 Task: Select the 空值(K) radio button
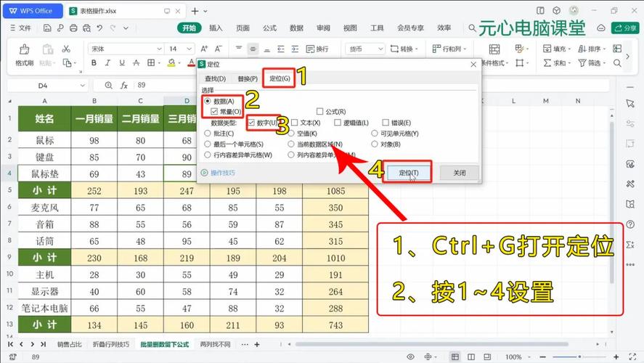(x=291, y=134)
